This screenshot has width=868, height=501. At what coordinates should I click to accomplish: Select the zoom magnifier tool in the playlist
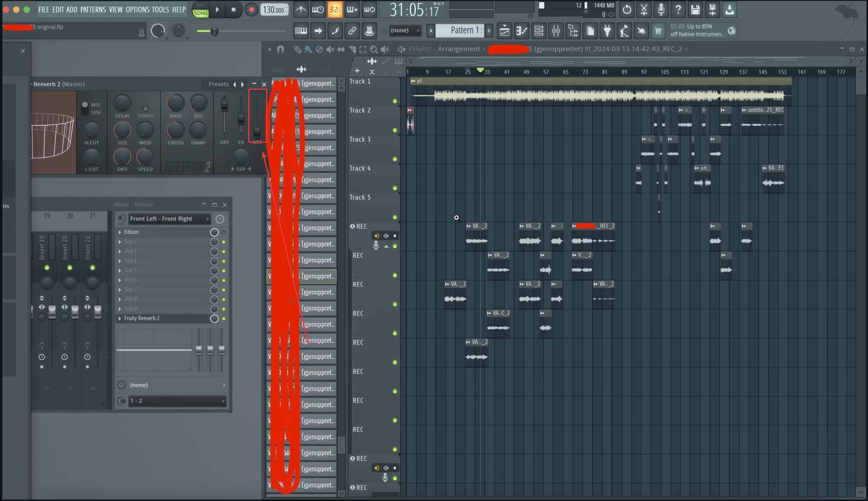[x=374, y=49]
